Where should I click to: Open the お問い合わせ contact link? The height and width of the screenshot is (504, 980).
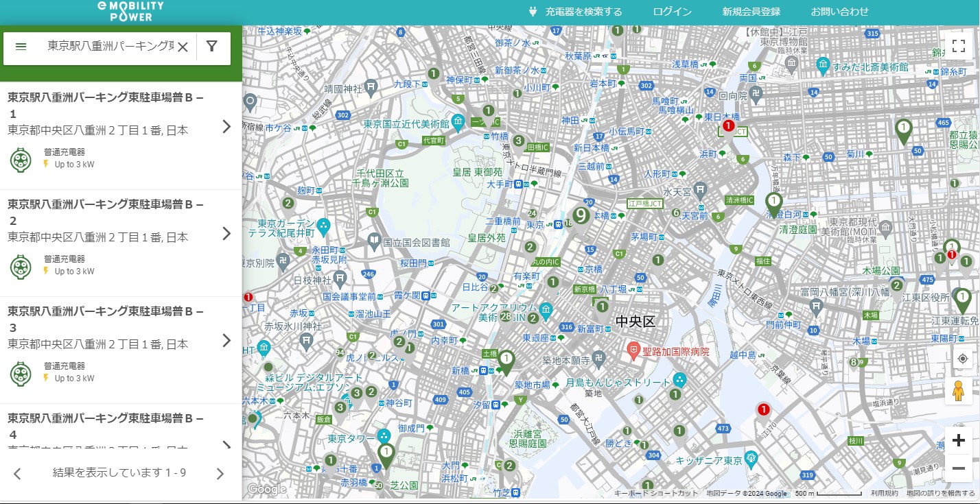[x=839, y=12]
